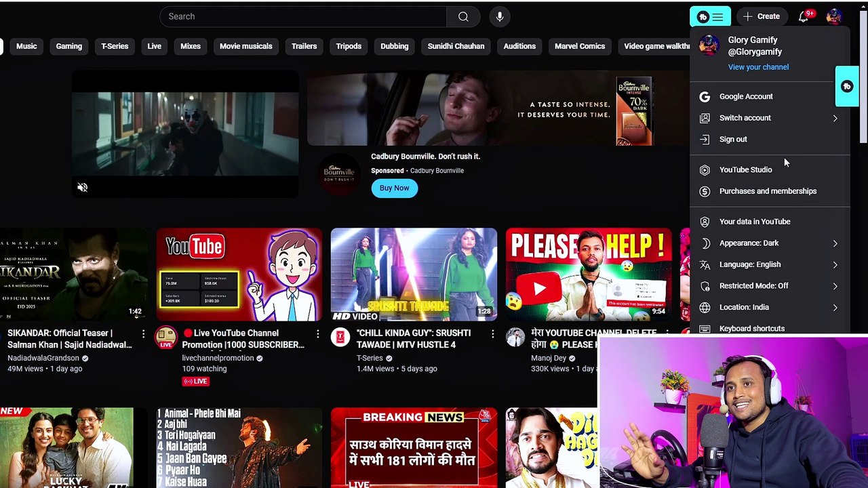Click Buy Now on Bournville ad

[x=394, y=188]
